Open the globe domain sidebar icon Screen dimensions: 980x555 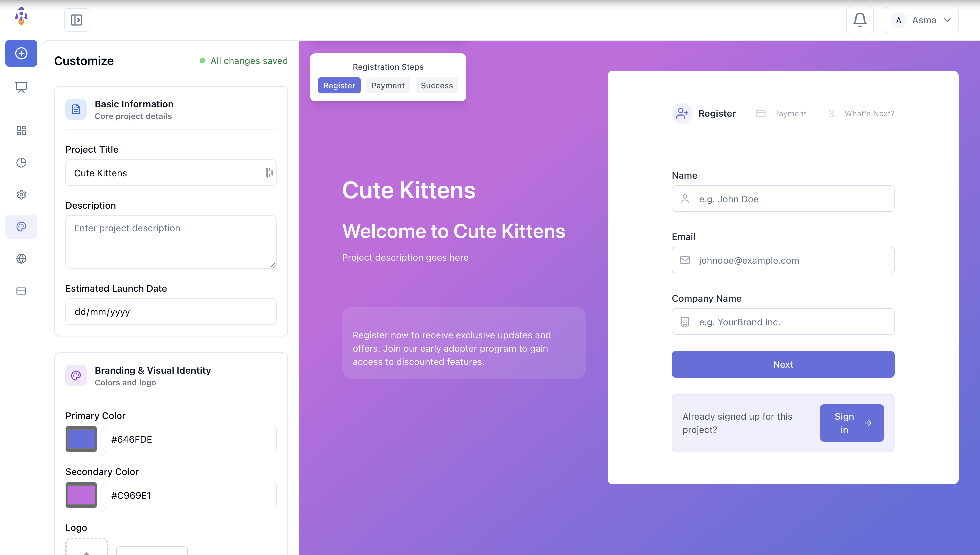click(x=21, y=259)
